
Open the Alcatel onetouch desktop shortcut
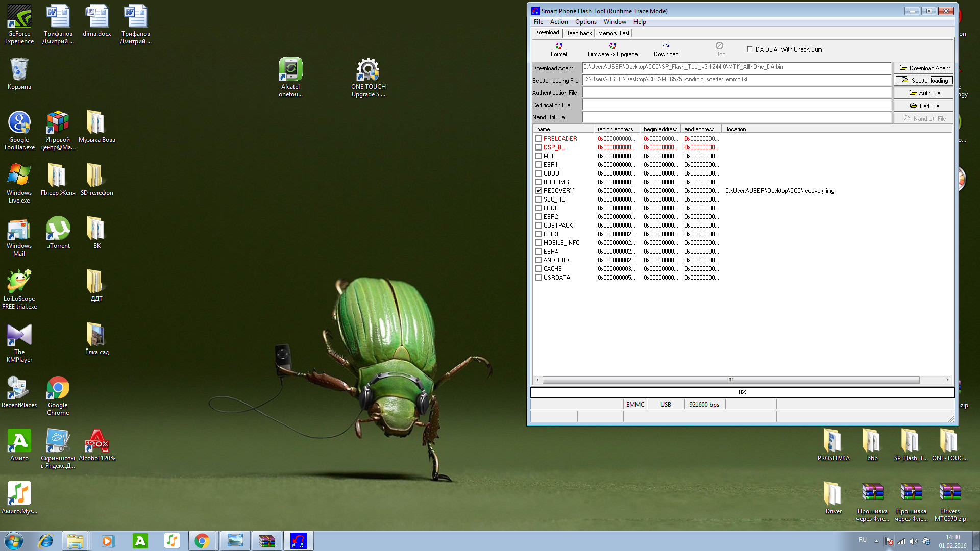290,69
